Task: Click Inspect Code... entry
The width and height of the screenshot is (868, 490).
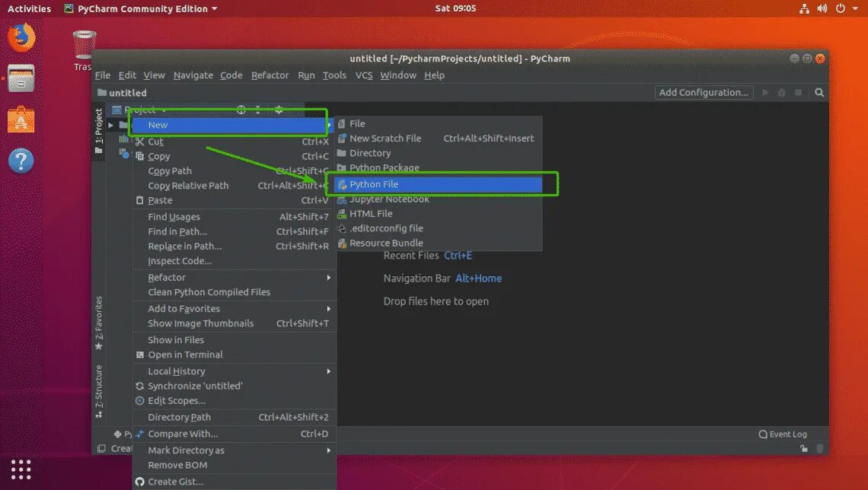Action: [234, 260]
